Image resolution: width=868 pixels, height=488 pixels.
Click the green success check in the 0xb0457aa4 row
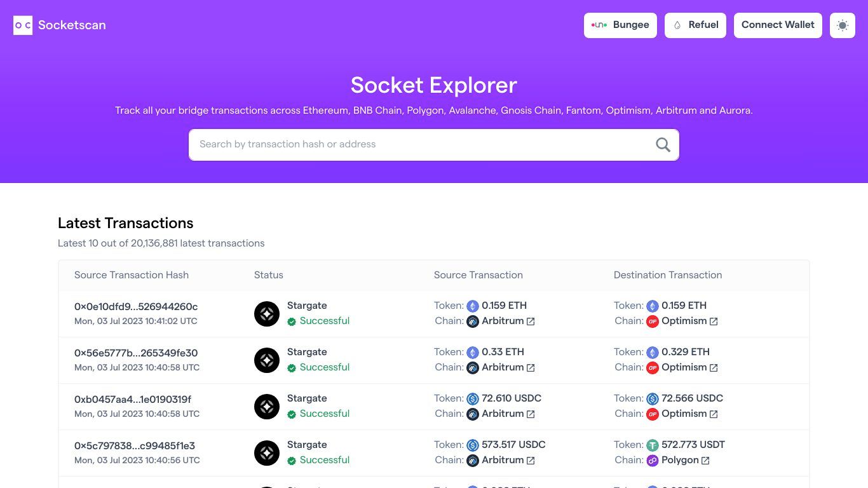coord(292,414)
